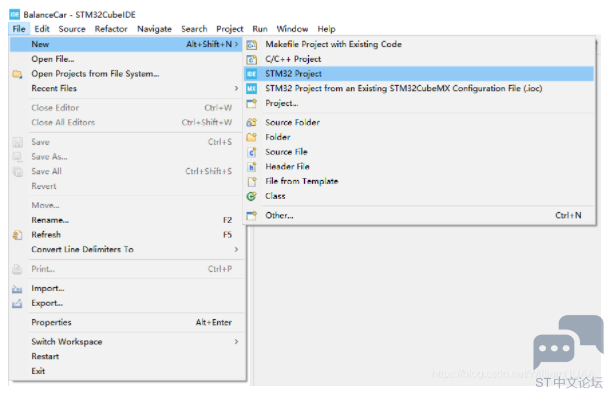Open the Navigate menu

tap(154, 29)
